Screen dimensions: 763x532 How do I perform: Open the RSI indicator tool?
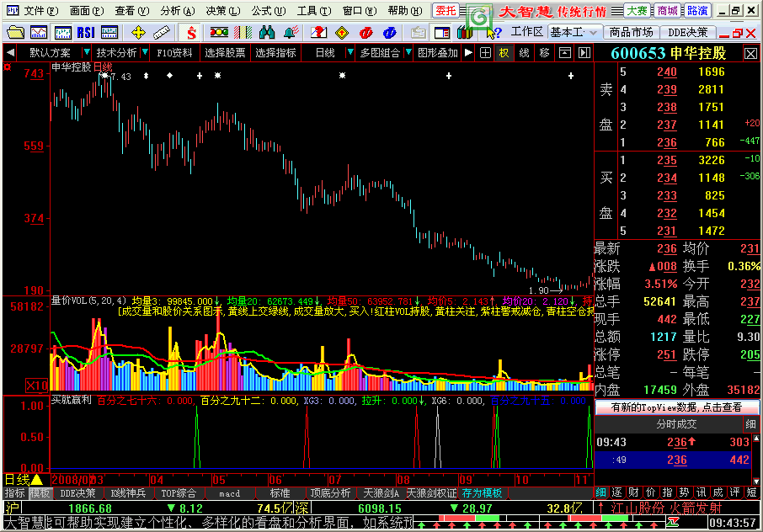pyautogui.click(x=86, y=33)
